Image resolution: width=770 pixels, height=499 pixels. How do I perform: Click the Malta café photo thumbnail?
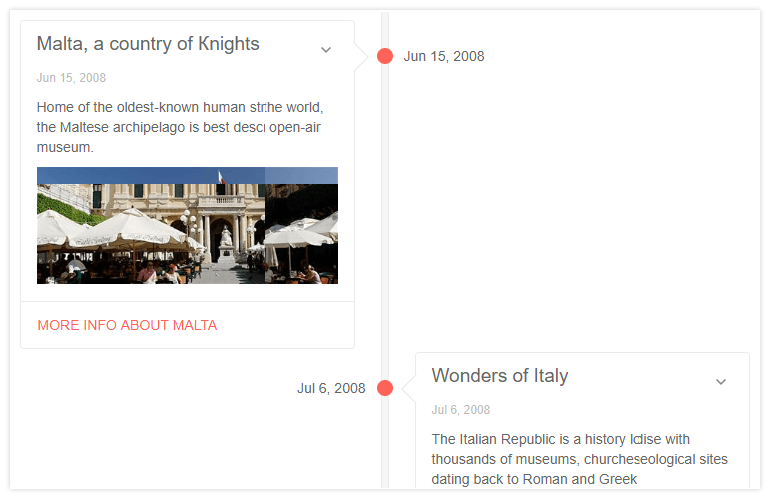(x=187, y=225)
